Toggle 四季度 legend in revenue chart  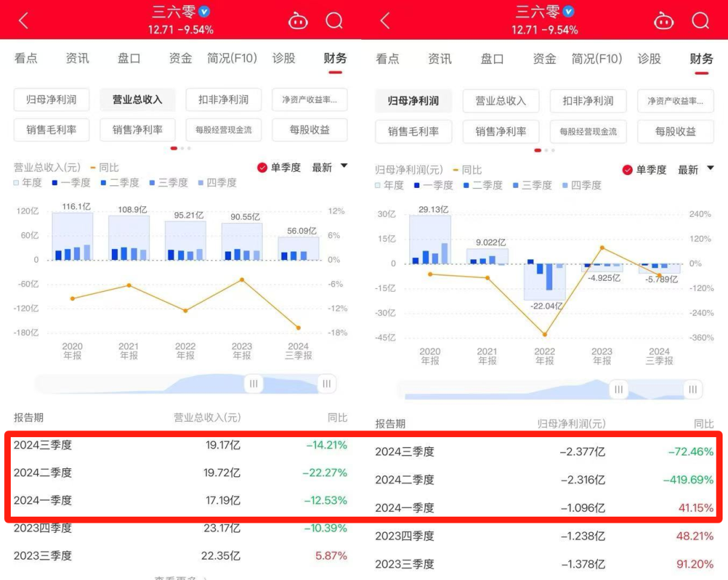(x=217, y=183)
